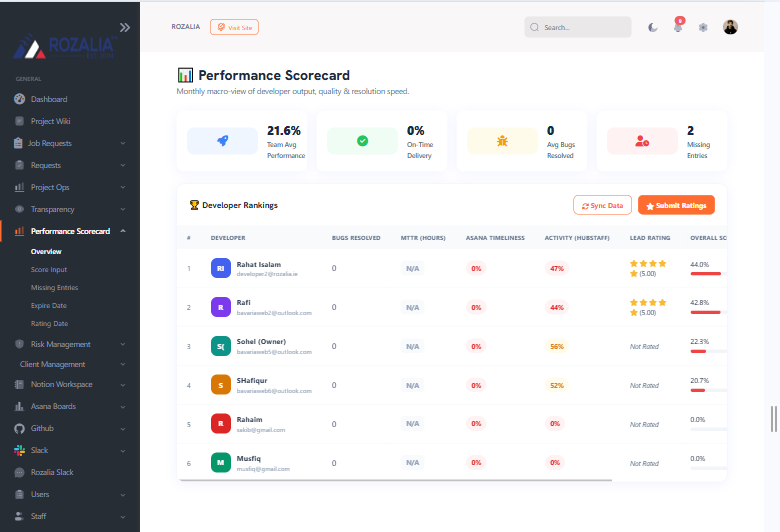Click SHafiqur's 52% activity badge
Screen dimensions: 780x532
[x=557, y=385]
